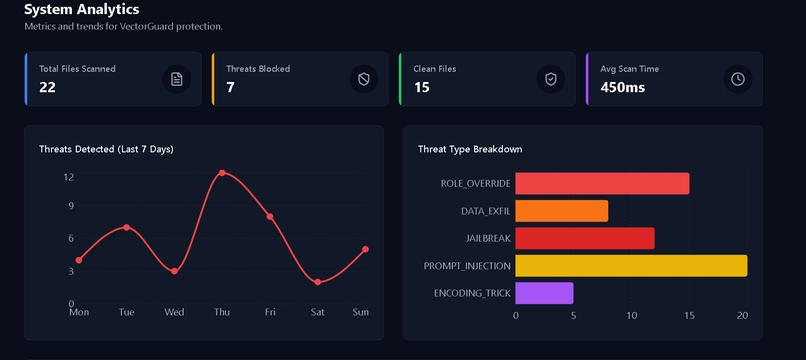
Task: Click the ROLE_OVERRIDE axis label
Action: pos(475,184)
